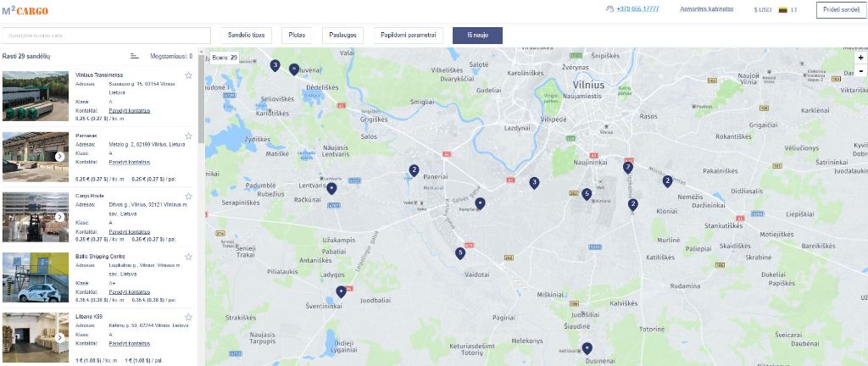868x366 pixels.
Task: Click the Lithuanian flag language icon
Action: click(x=782, y=10)
